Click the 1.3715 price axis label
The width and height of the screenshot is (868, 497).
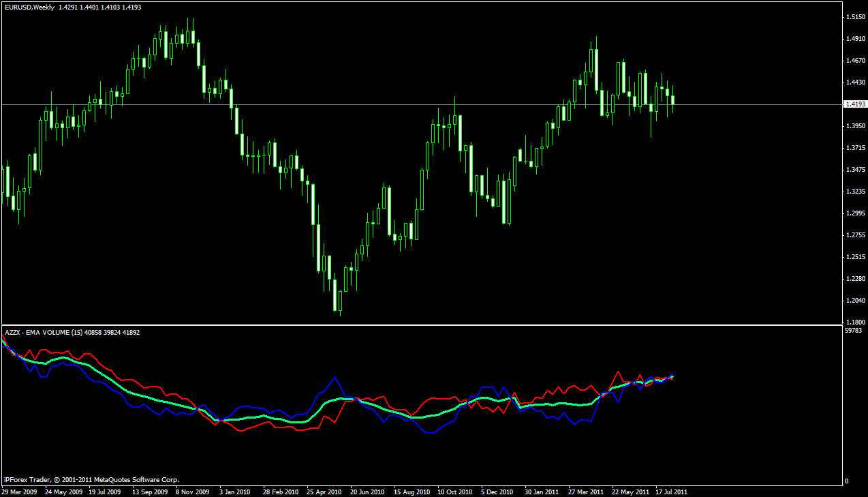point(855,147)
